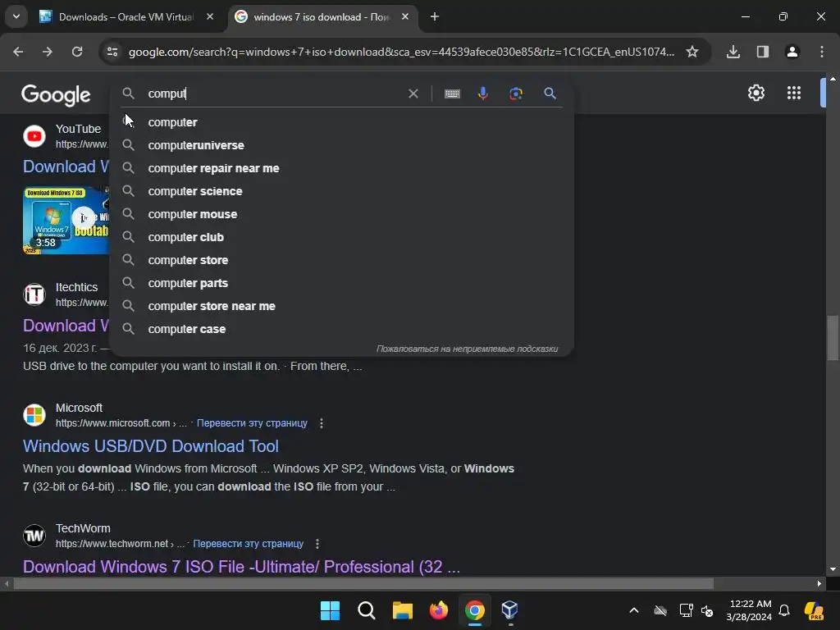Show hidden system tray icons
This screenshot has width=840, height=630.
[634, 610]
